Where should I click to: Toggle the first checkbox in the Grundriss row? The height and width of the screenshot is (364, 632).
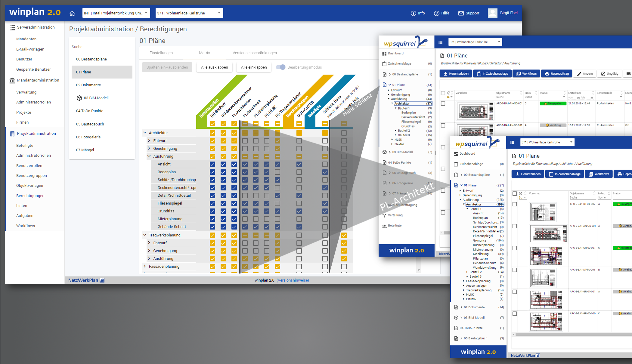(x=212, y=211)
